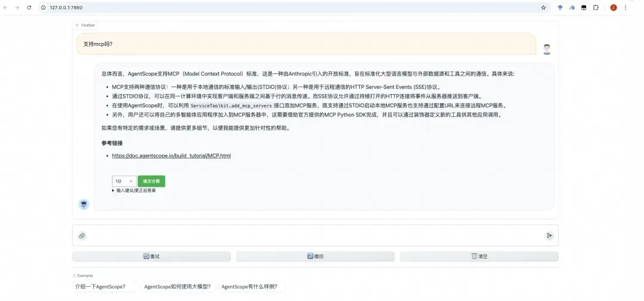Open the Extensions puzzle-piece menu
This screenshot has width=644, height=301.
(596, 7)
